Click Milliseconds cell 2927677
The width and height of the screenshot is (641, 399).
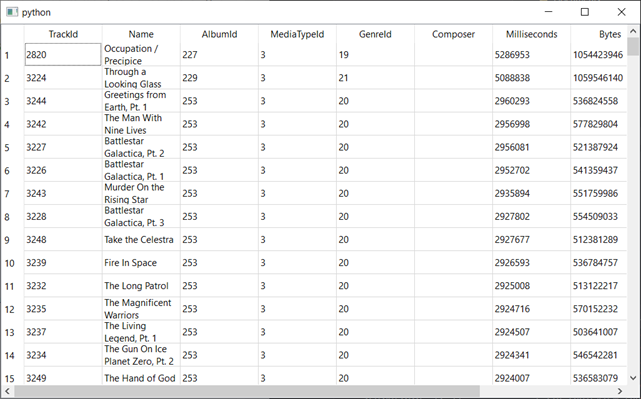532,240
